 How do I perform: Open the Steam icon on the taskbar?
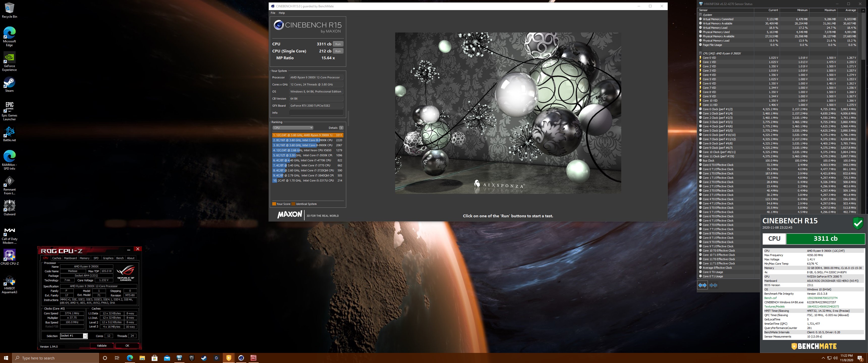(204, 358)
